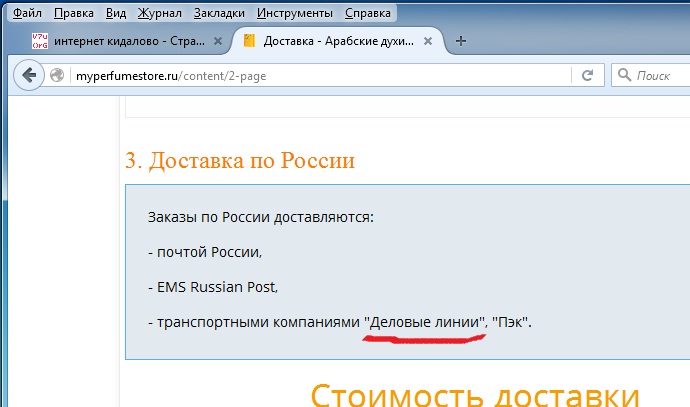690x407 pixels.
Task: Click the globe site identity icon
Action: 58,75
